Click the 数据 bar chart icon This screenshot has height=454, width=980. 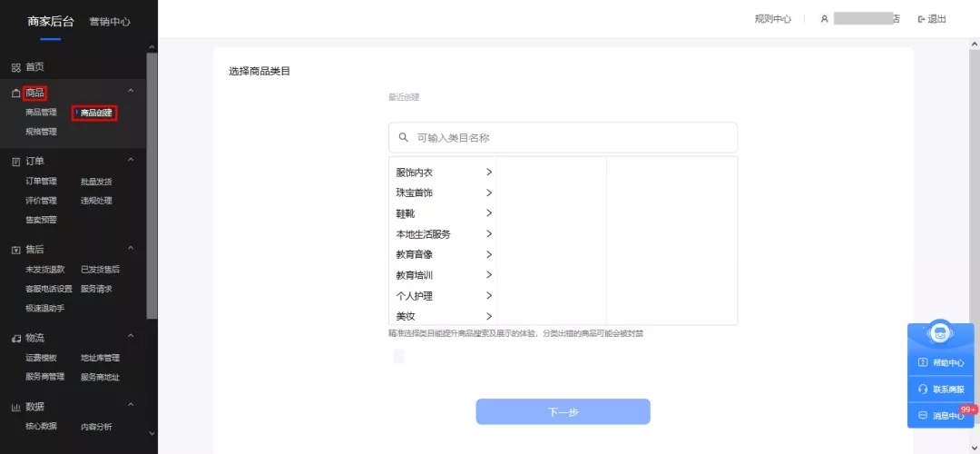16,407
